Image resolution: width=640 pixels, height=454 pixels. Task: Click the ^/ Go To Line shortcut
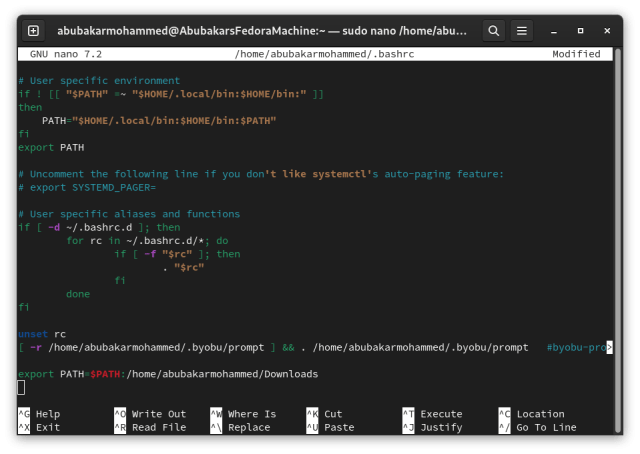[538, 427]
